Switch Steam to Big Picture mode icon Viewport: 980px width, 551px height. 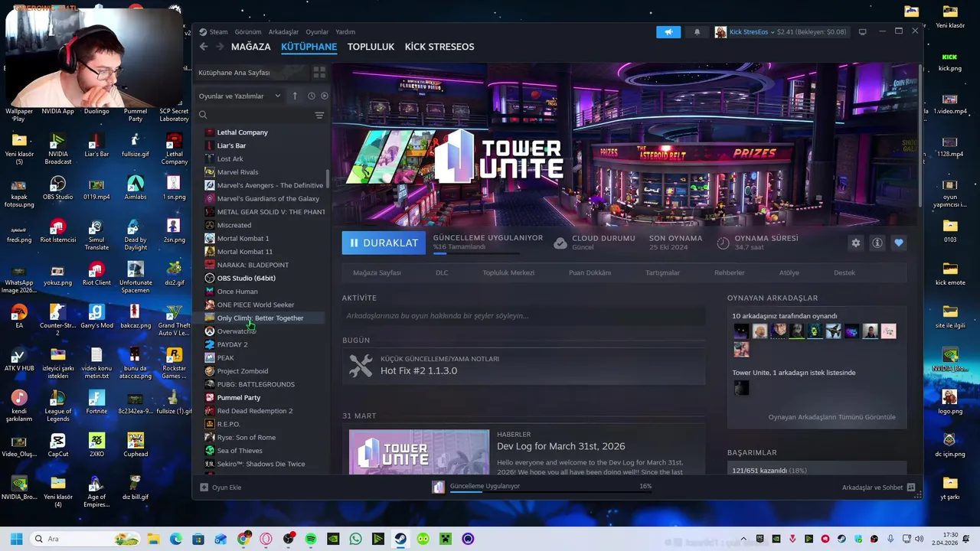[862, 32]
